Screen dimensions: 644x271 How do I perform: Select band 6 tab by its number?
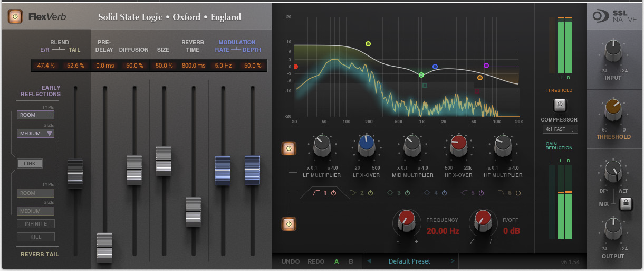510,193
